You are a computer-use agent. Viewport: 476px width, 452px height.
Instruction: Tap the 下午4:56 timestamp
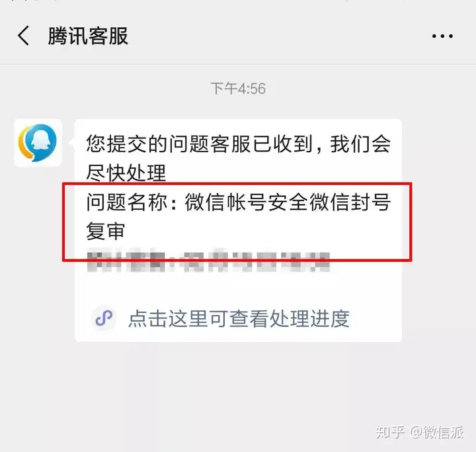(238, 89)
